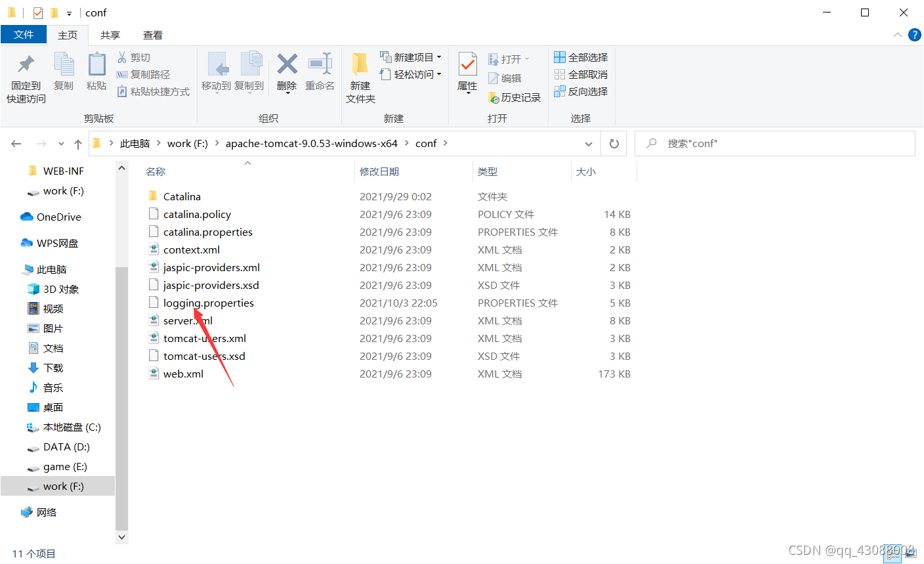Select WPS网盘 in navigation pane
The height and width of the screenshot is (564, 924).
[49, 243]
